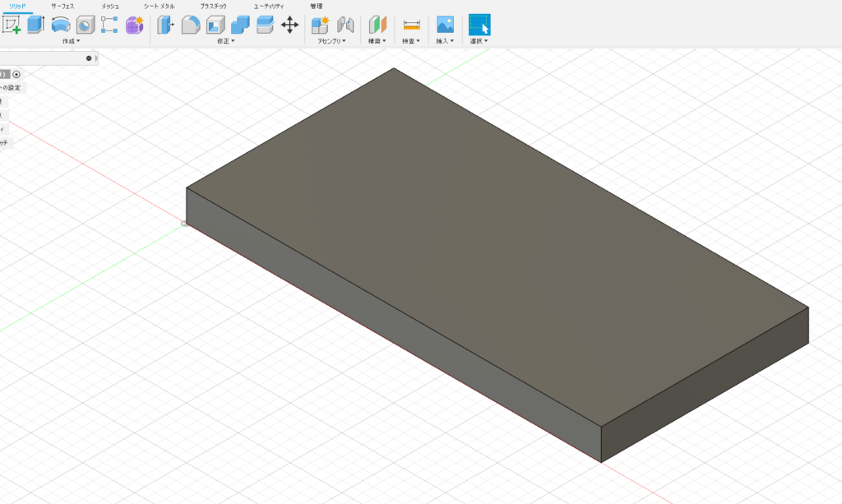Select the Shell tool
This screenshot has width=842, height=504.
[215, 25]
